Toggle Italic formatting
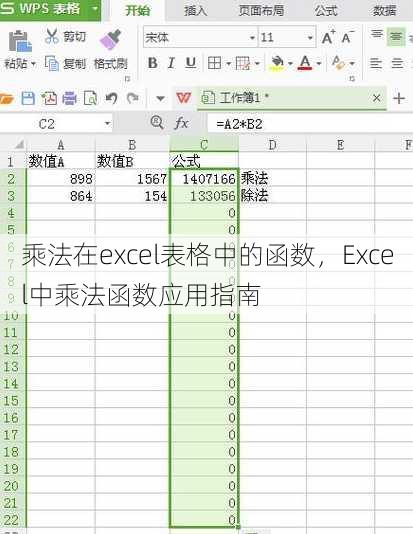This screenshot has width=413, height=534. pyautogui.click(x=171, y=63)
